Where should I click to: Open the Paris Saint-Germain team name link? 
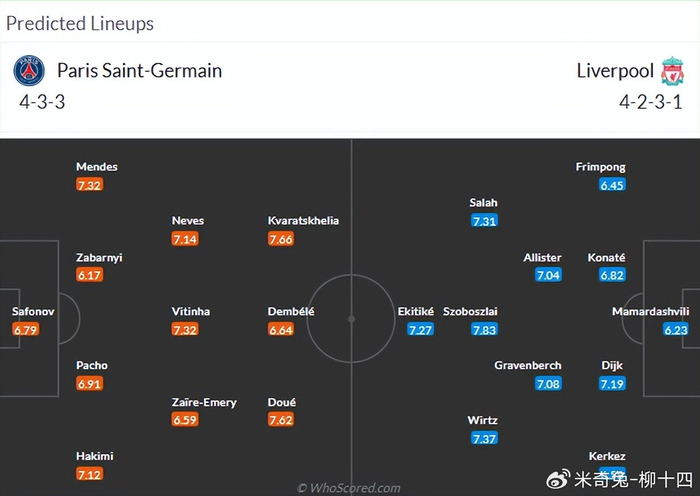pos(139,71)
